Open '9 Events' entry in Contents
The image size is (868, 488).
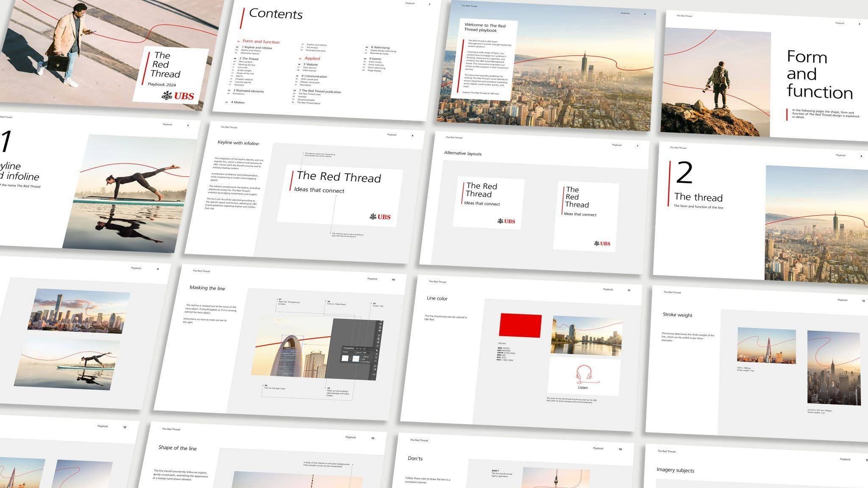(375, 59)
